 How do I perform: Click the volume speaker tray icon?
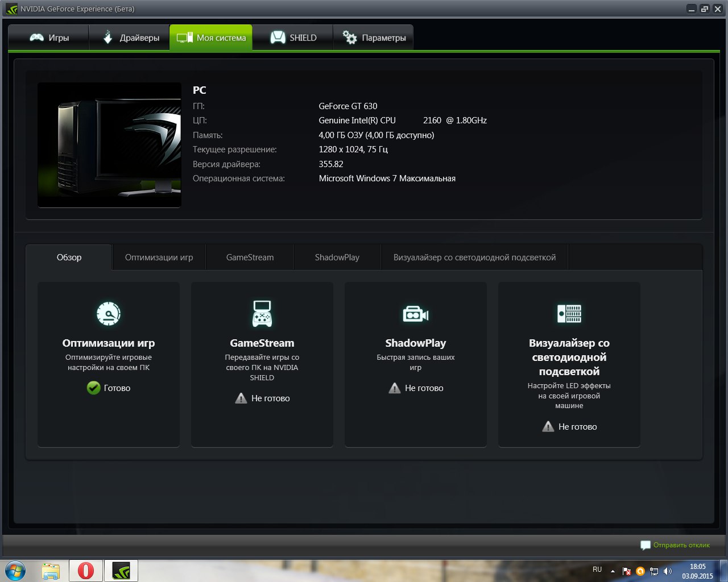point(667,571)
